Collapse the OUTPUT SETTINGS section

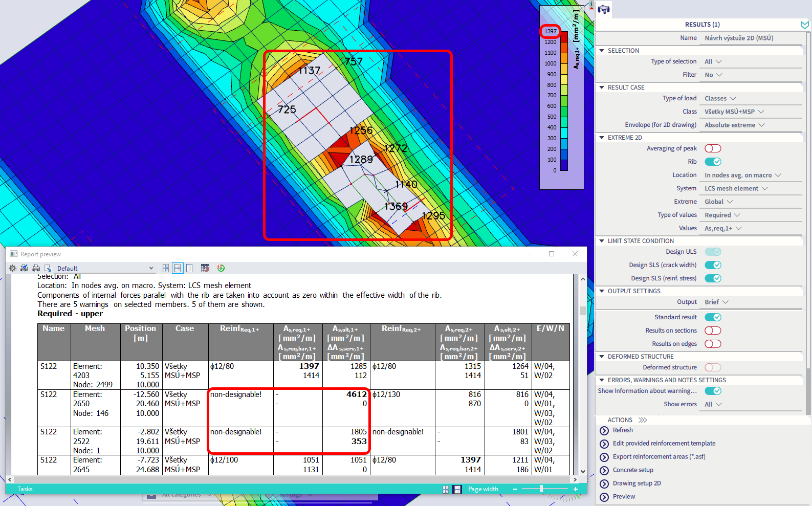click(x=602, y=291)
